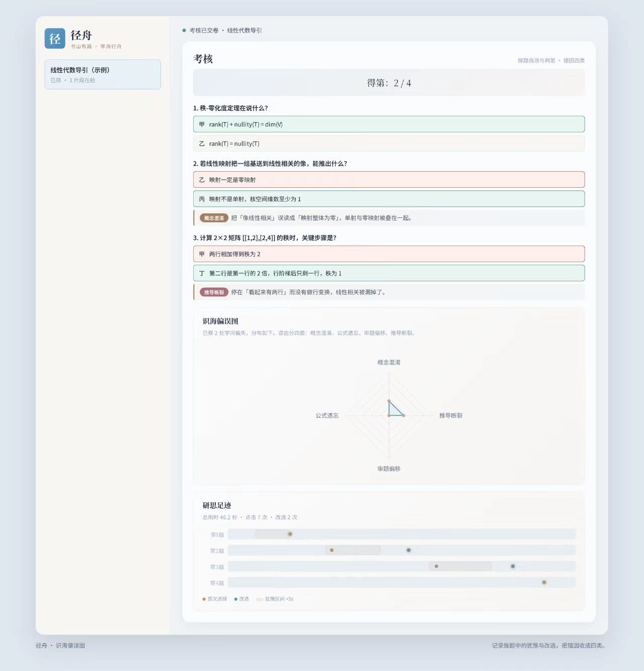Click the 犹豫区间 >5s legend entry
644x671 pixels.
tap(275, 599)
